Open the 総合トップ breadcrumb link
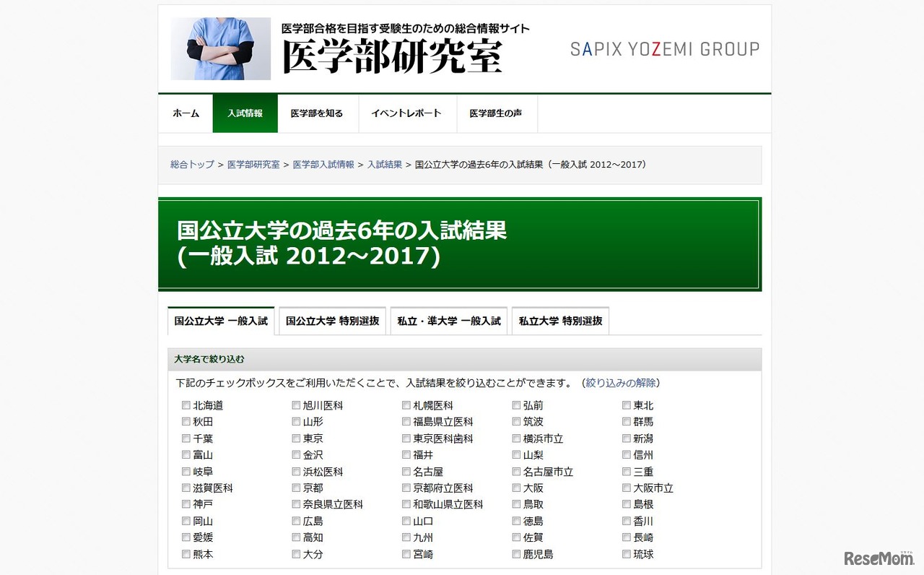 [190, 165]
